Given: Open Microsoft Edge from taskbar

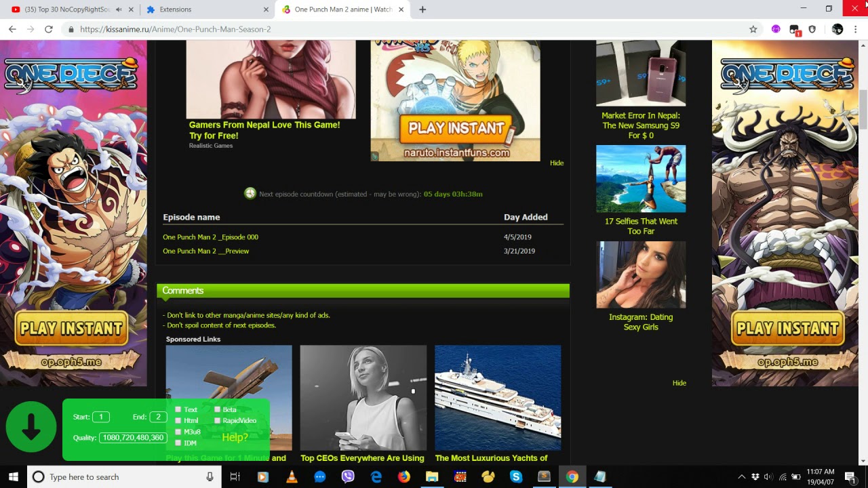Looking at the screenshot, I should point(376,476).
